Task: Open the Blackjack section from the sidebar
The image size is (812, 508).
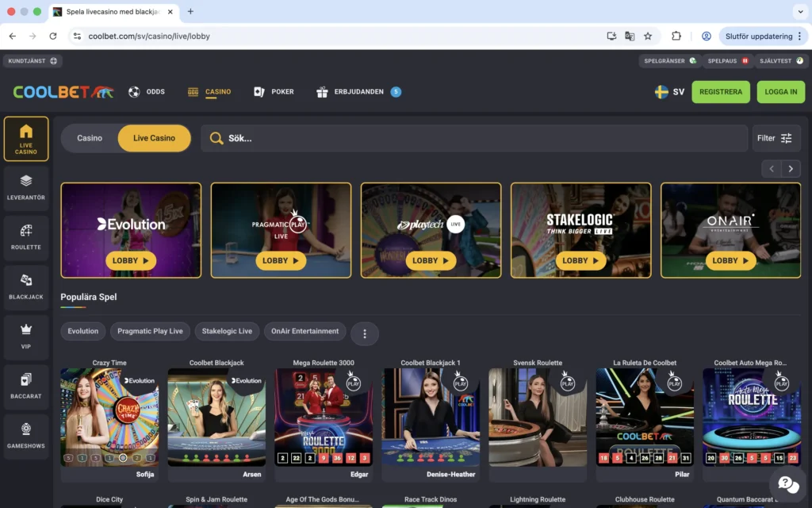Action: (x=25, y=287)
